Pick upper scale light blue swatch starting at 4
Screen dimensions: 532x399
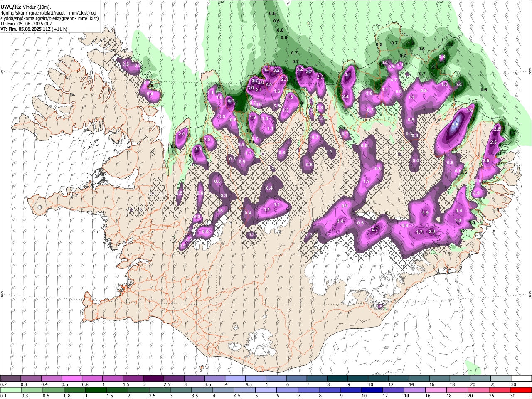235,378
